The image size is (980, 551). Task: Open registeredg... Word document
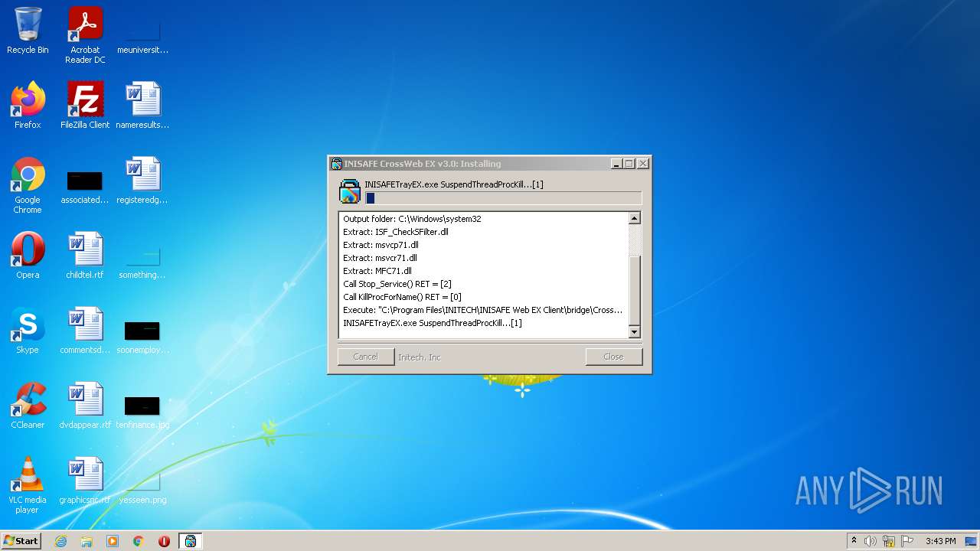point(142,181)
